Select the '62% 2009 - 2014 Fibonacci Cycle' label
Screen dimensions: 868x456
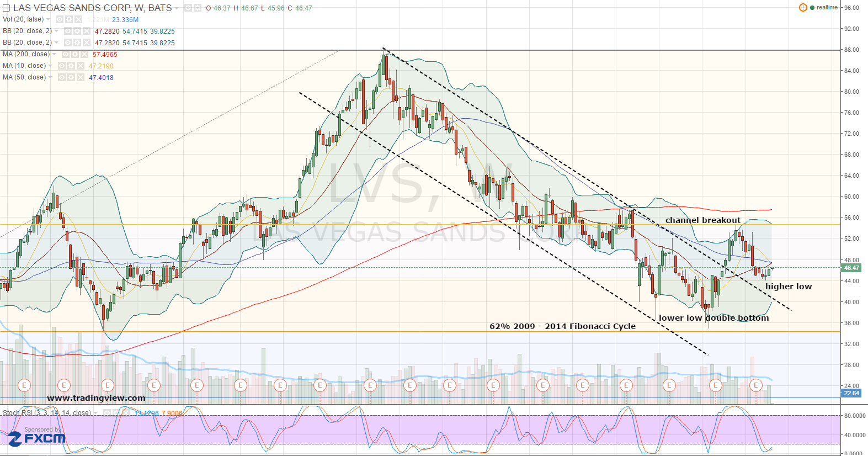pos(562,326)
